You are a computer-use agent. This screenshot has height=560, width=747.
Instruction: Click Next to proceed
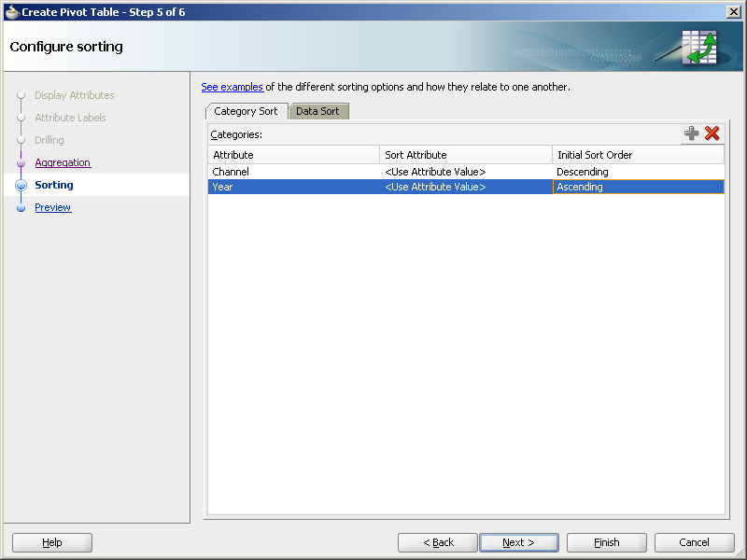tap(519, 542)
